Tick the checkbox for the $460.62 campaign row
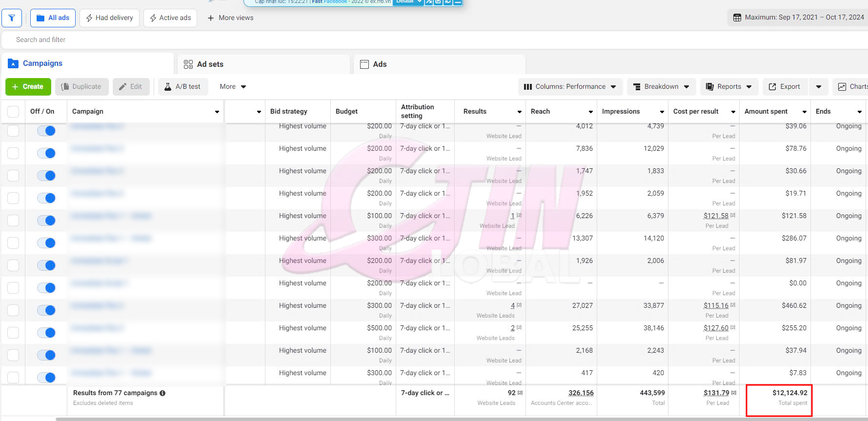The height and width of the screenshot is (421, 868). point(13,310)
